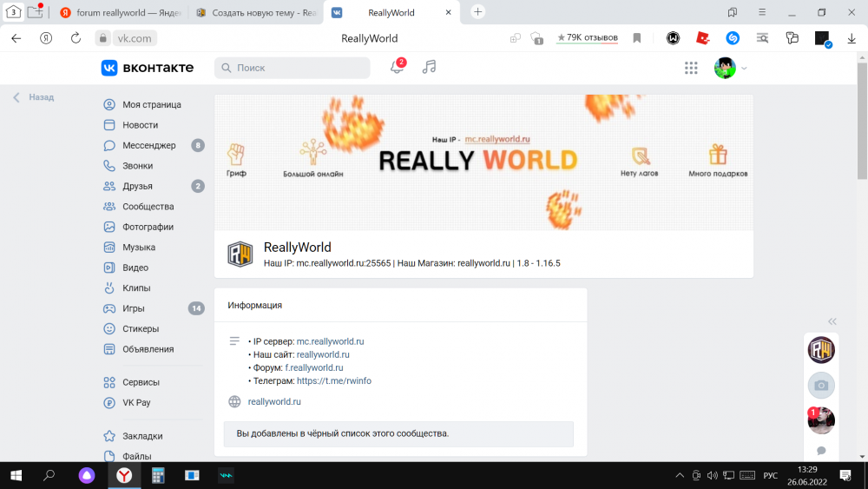Switch to forum reallyworld Yandex tab

click(x=120, y=13)
